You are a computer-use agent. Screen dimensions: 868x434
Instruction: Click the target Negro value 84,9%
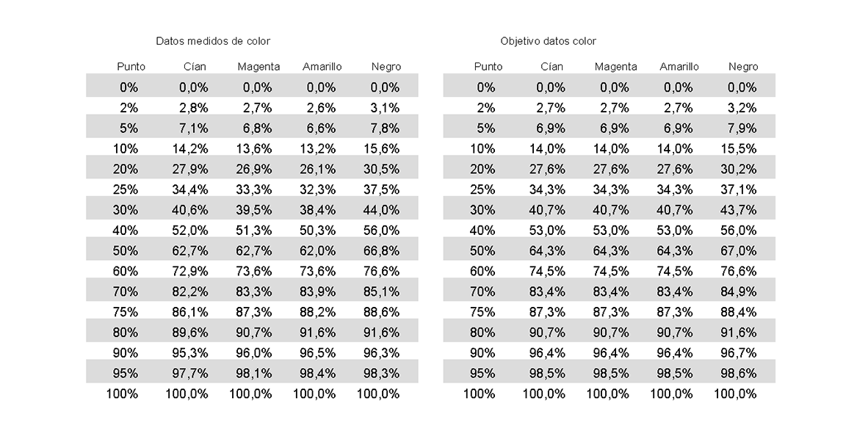pos(739,292)
